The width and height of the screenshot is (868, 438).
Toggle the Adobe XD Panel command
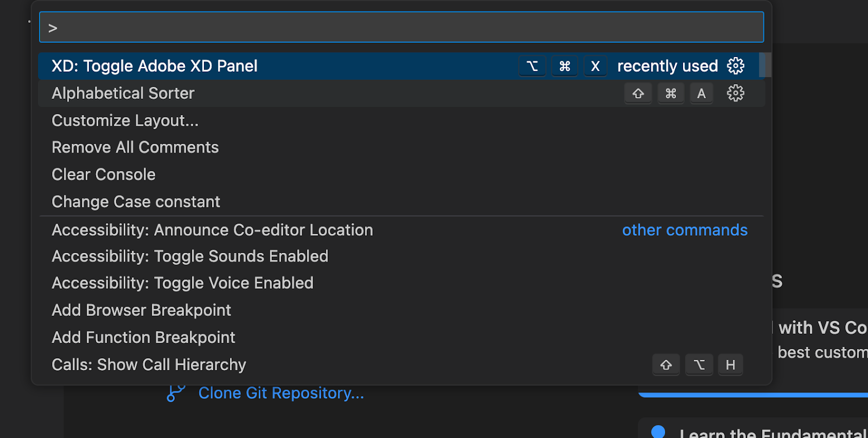pyautogui.click(x=154, y=66)
